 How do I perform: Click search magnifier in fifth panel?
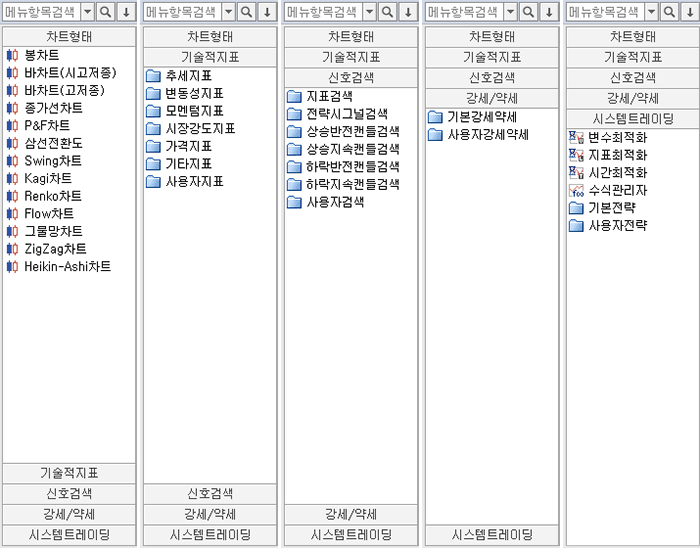669,12
